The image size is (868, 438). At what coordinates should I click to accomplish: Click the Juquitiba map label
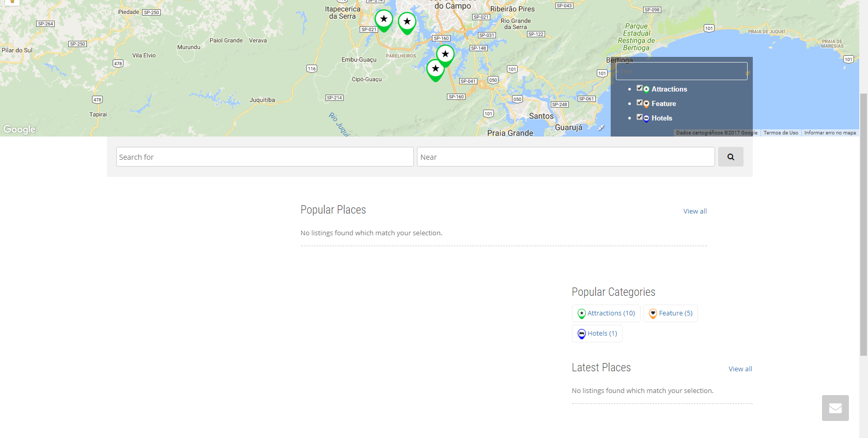[x=262, y=100]
